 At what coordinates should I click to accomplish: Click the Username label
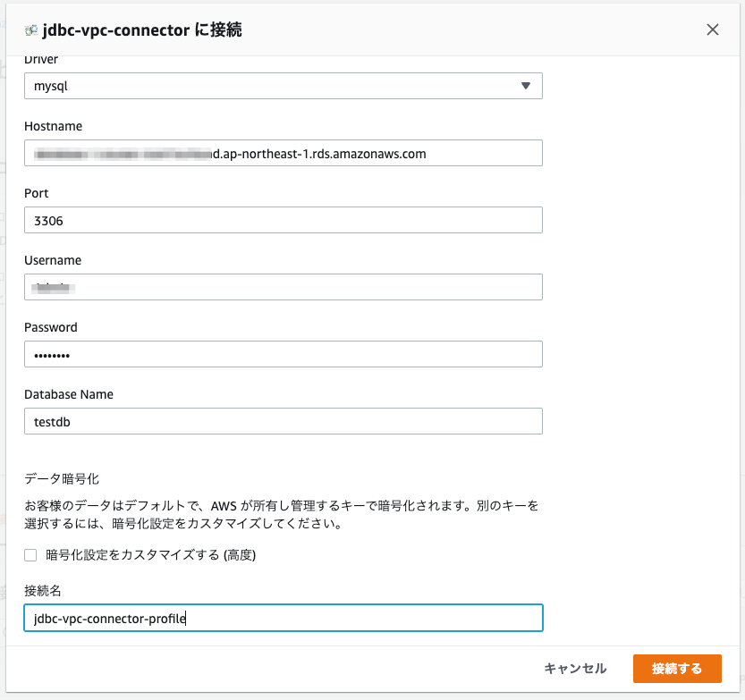pyautogui.click(x=53, y=260)
